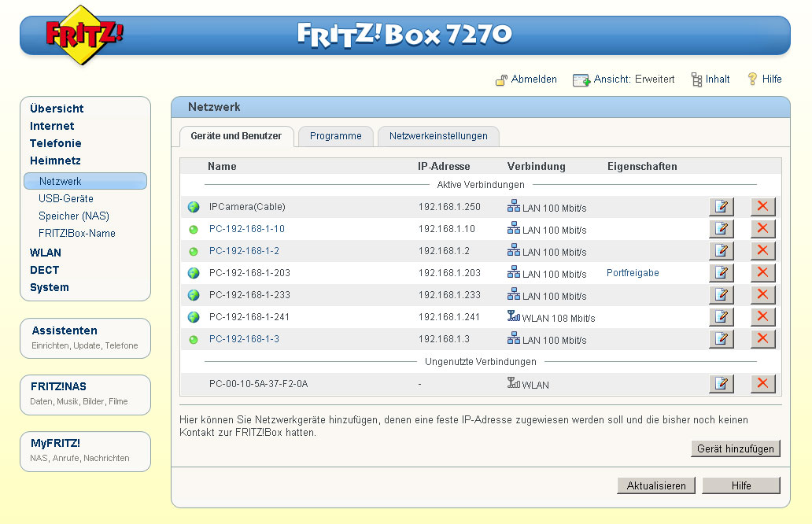Open the PC-192-168-1-3 device link
This screenshot has height=524, width=812.
pos(244,338)
